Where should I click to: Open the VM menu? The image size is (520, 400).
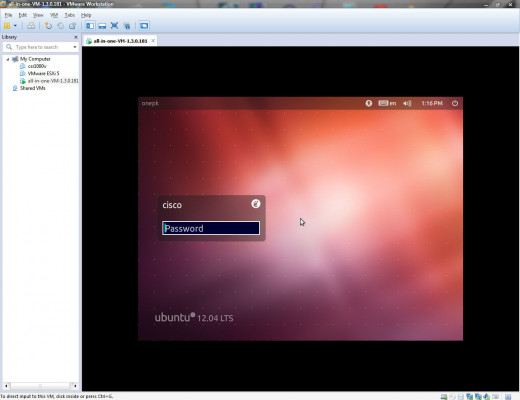[54, 15]
